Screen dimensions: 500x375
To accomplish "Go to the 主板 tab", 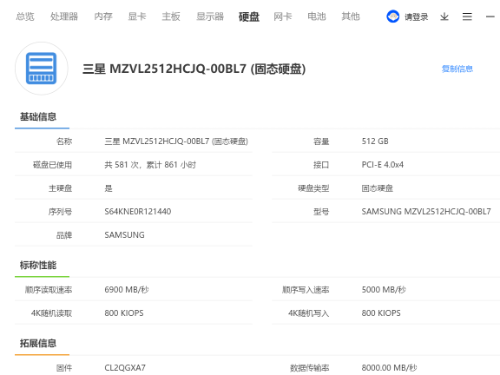I will coord(171,16).
